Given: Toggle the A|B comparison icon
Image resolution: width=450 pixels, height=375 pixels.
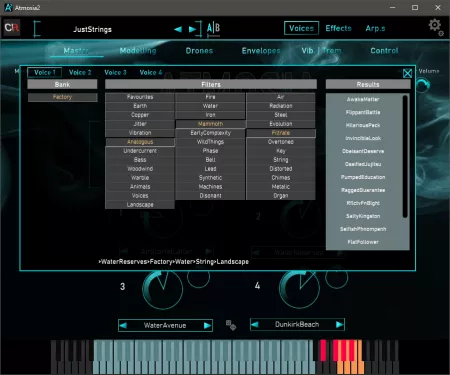Looking at the screenshot, I should 213,29.
